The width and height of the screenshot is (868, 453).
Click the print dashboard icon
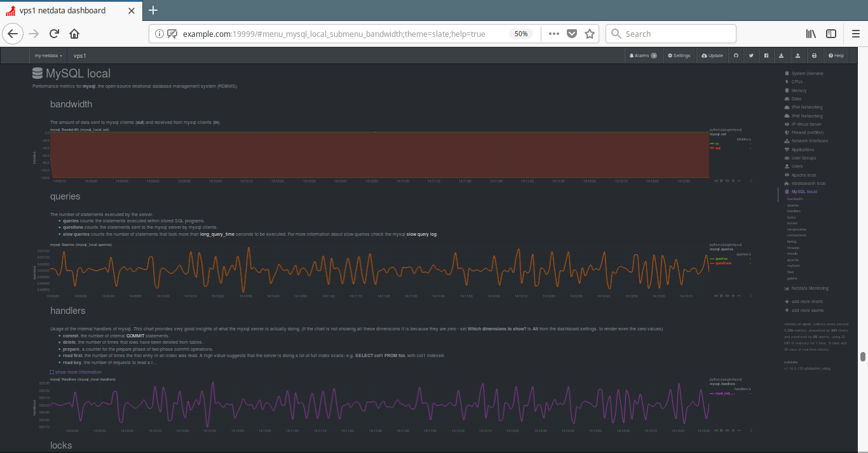coord(814,56)
